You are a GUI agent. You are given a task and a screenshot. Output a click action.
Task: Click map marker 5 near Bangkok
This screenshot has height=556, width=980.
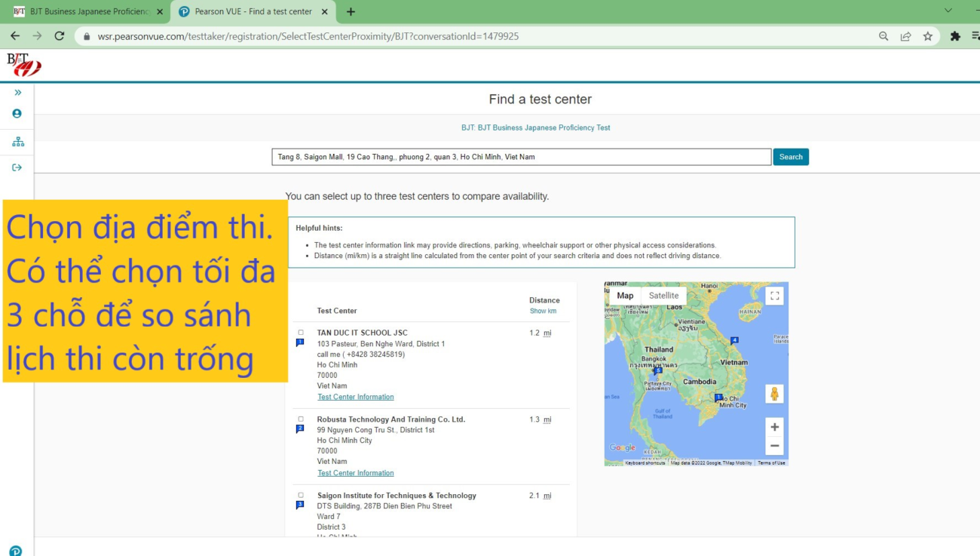coord(658,371)
